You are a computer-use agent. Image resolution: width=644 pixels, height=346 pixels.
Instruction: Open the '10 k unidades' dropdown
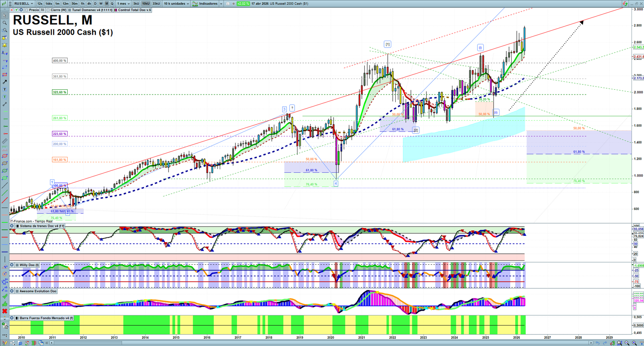[x=176, y=4]
